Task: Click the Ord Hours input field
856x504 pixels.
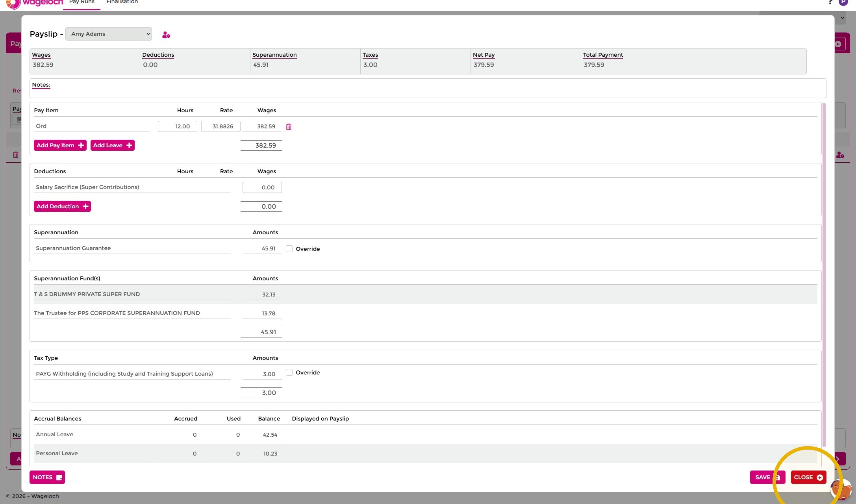Action: 178,126
